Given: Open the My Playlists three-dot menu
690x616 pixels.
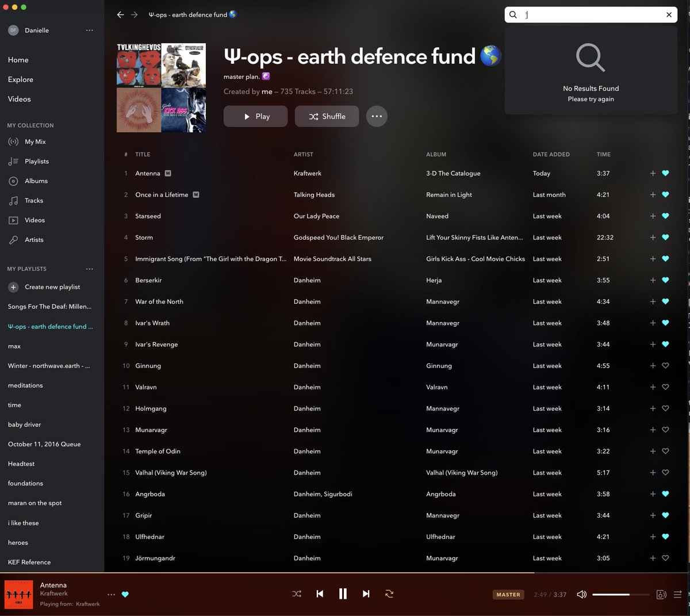Looking at the screenshot, I should pyautogui.click(x=89, y=269).
